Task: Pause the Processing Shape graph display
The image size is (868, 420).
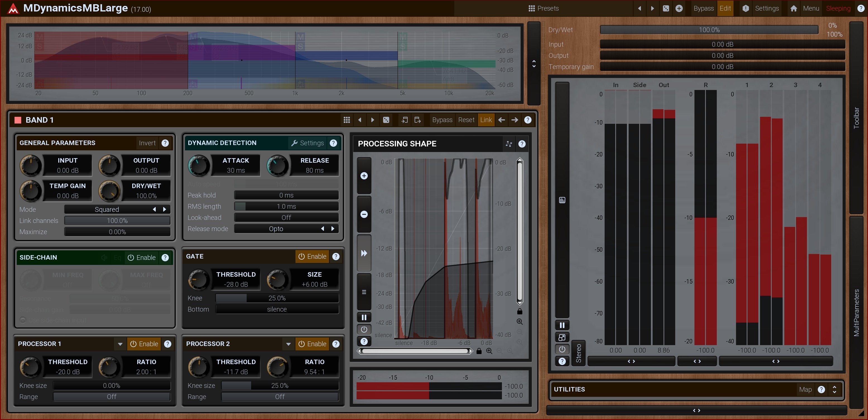Action: tap(364, 317)
